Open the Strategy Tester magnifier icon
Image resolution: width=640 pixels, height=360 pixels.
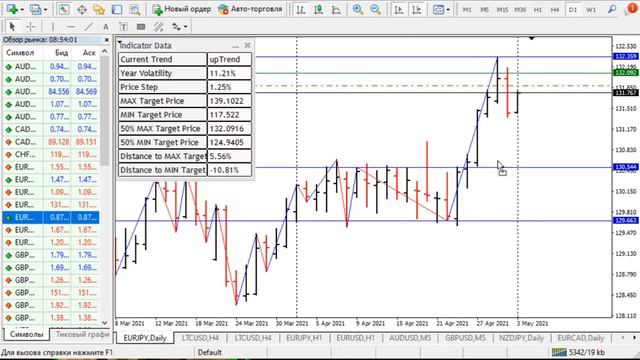click(135, 9)
